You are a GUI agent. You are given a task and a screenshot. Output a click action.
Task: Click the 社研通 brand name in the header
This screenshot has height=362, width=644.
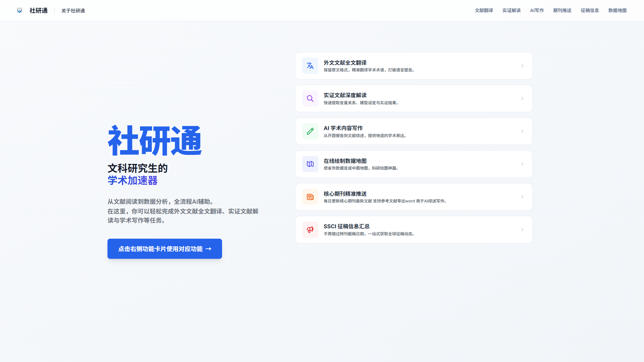click(38, 11)
